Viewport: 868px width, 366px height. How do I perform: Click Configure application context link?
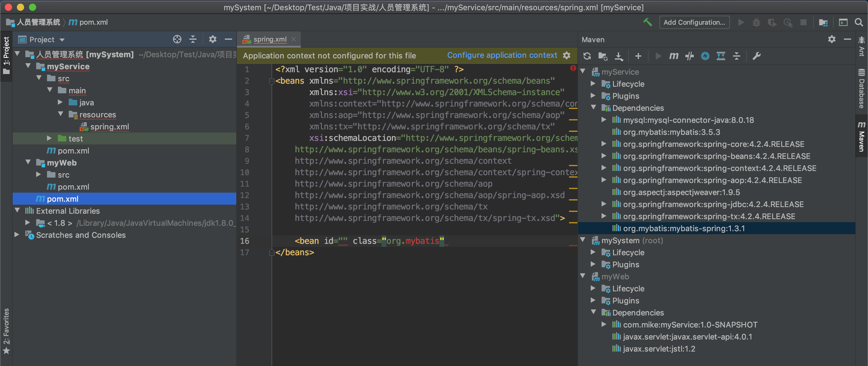pos(502,55)
